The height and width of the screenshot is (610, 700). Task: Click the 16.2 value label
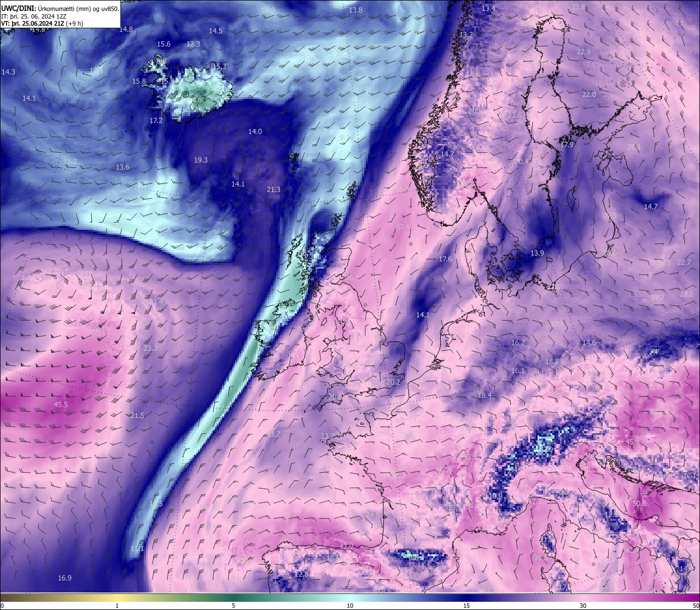point(518,343)
